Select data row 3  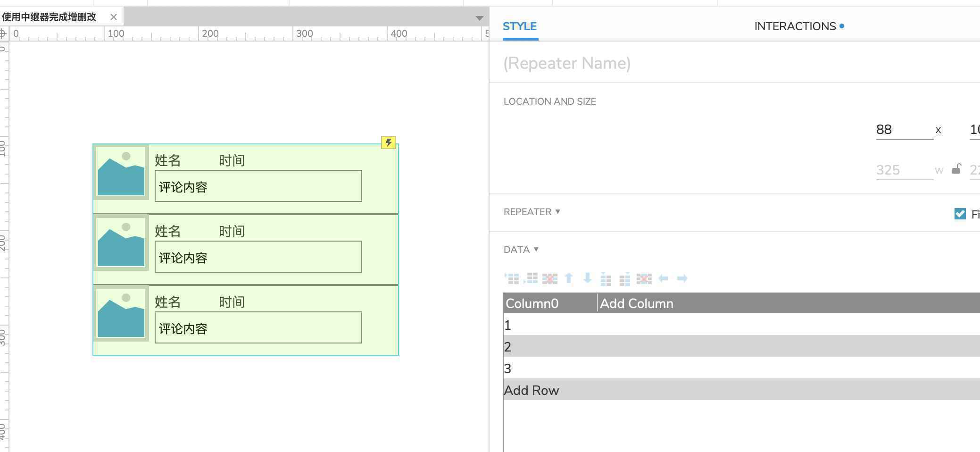(741, 368)
